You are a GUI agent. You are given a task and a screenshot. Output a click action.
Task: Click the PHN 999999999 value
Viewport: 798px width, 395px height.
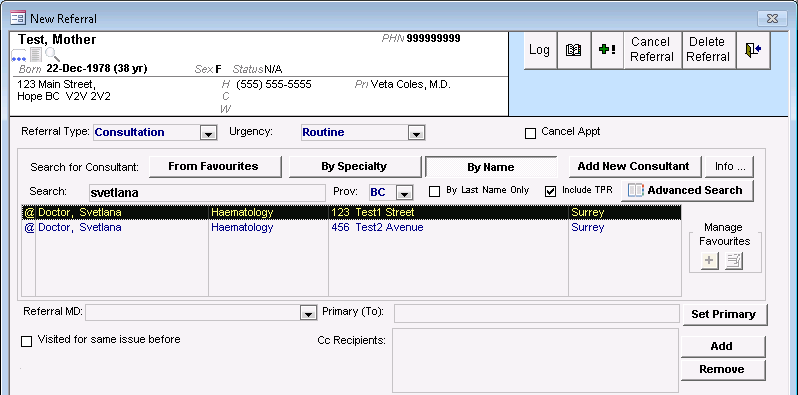click(434, 38)
